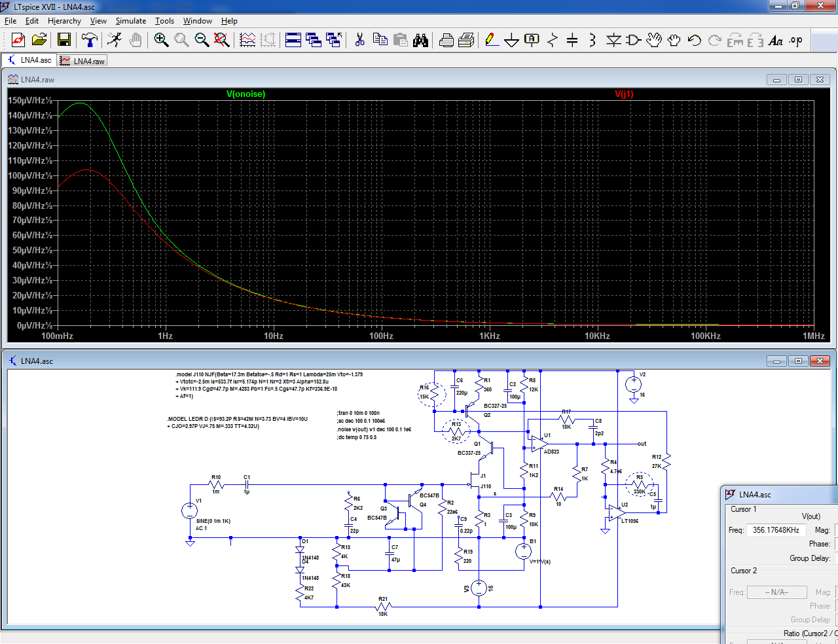Screen dimensions: 838x644
Task: Click the Print icon
Action: tap(446, 40)
